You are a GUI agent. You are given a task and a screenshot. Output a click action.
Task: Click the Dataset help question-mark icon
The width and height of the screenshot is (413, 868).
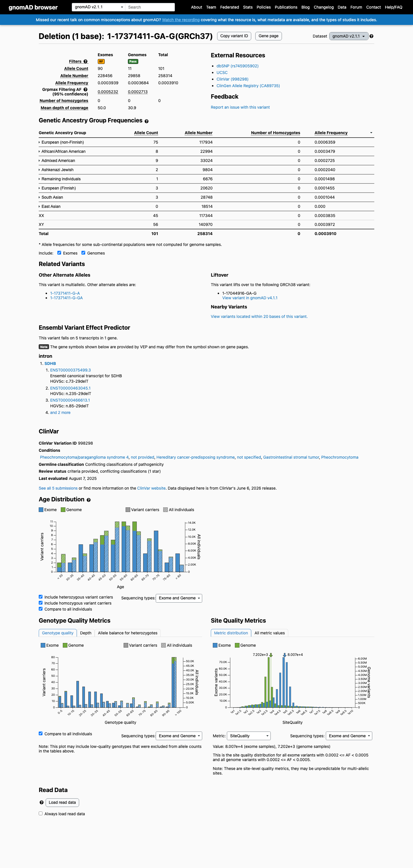point(371,36)
